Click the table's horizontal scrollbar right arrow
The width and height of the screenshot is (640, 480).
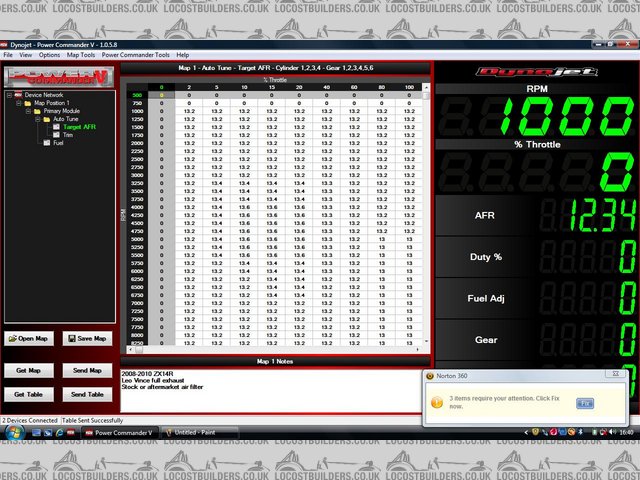tap(417, 350)
